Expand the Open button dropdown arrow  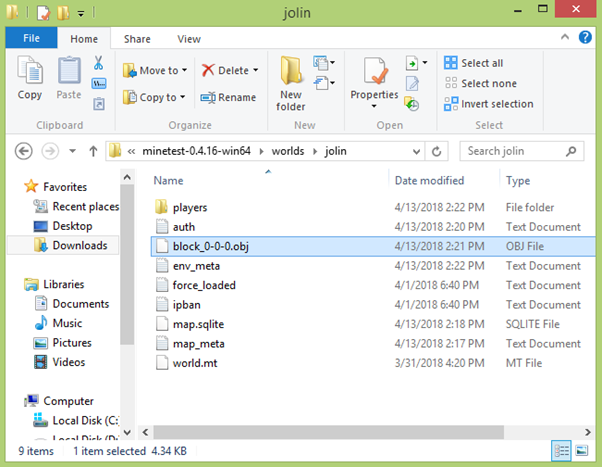pos(425,63)
